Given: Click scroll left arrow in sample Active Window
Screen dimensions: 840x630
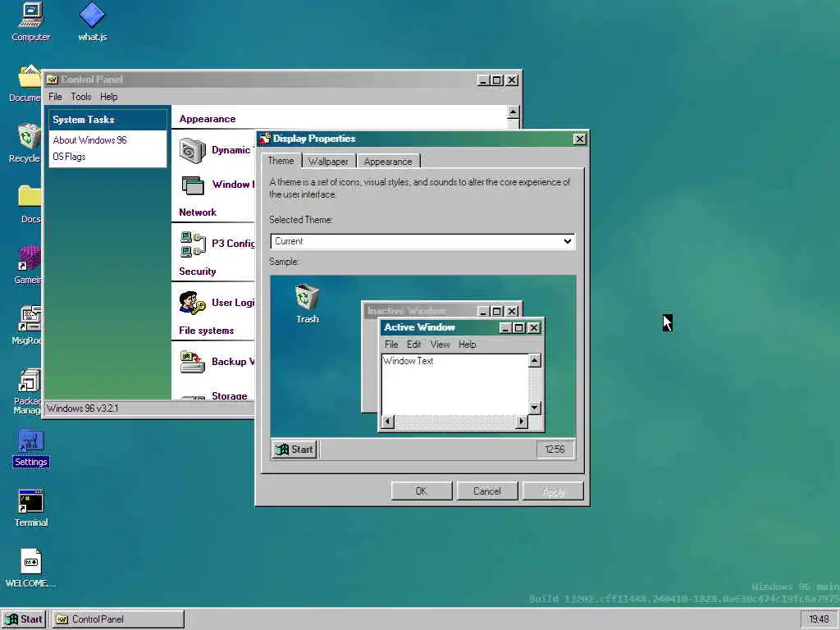Looking at the screenshot, I should coord(388,422).
